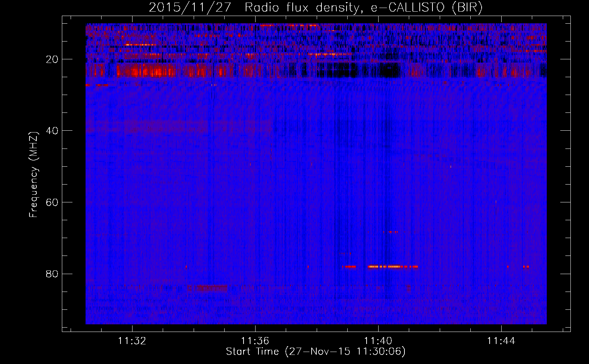
Task: Select the 80 MHz frequency tick label
Action: tap(52, 274)
